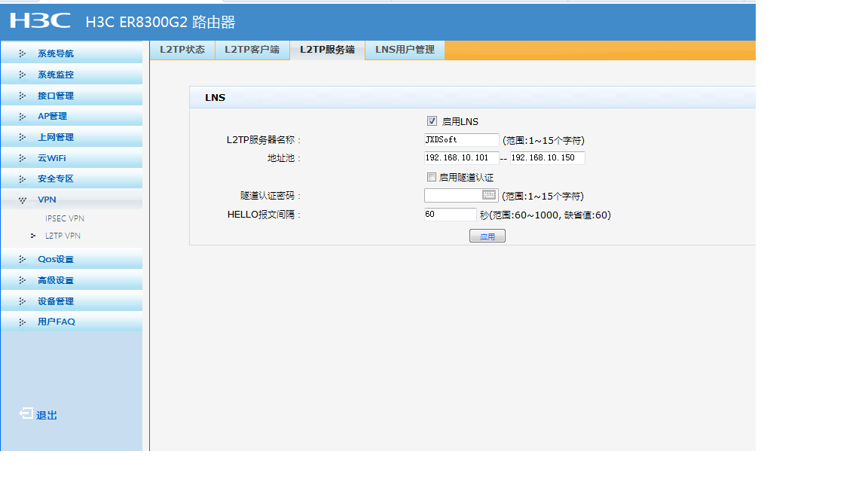
Task: Click the H3C logo in header
Action: click(40, 21)
